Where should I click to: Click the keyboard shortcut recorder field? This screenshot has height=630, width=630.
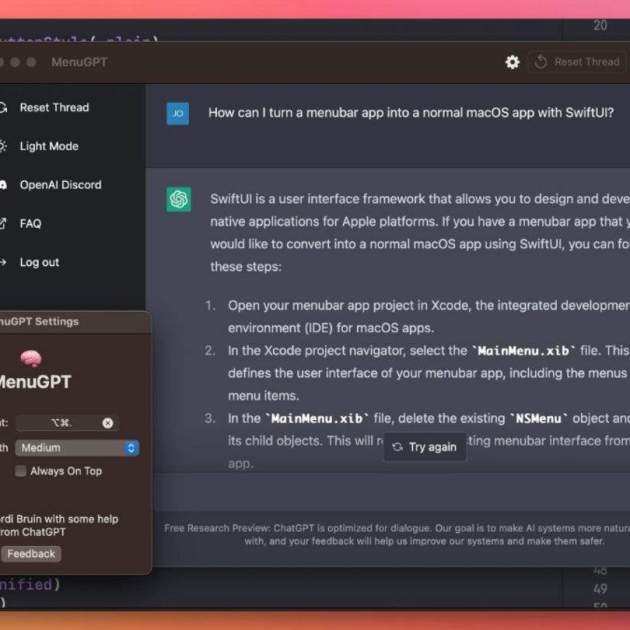[x=60, y=423]
